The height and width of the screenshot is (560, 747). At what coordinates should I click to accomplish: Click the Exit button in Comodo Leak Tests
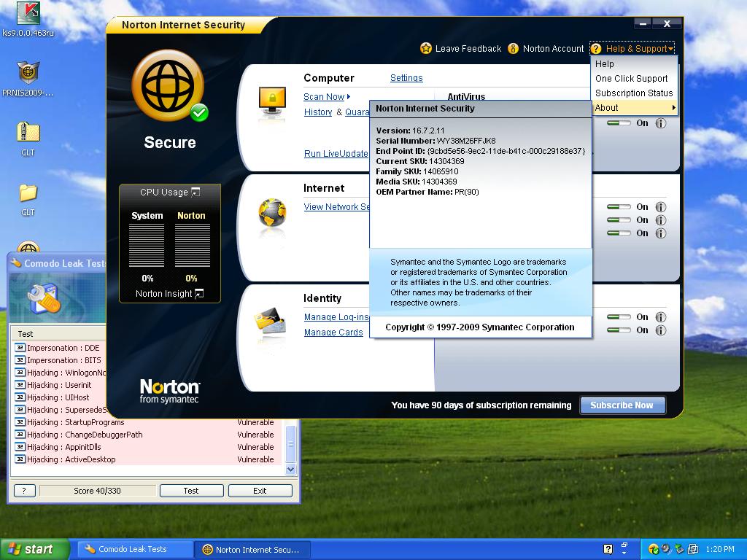coord(260,491)
